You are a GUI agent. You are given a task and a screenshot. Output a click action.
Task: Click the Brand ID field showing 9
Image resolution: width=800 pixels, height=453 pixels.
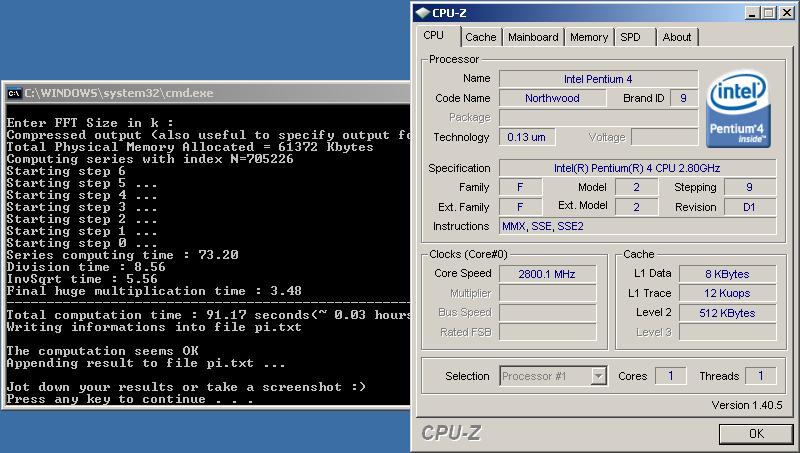click(683, 98)
